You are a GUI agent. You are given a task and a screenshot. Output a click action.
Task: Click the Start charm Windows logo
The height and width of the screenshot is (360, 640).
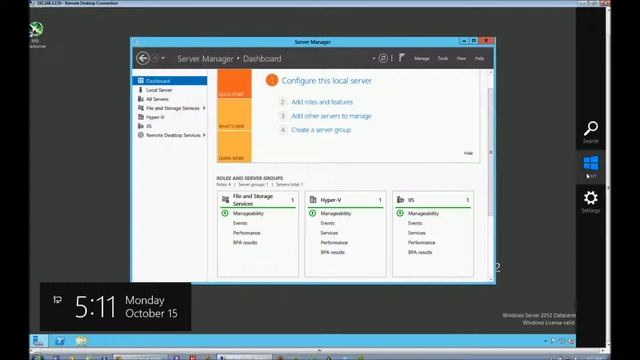tap(591, 163)
